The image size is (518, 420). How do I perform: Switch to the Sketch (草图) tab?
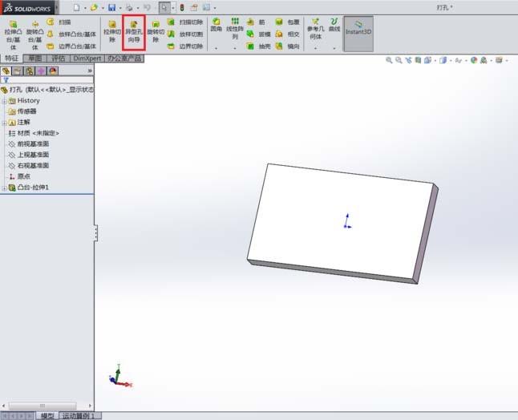click(x=35, y=59)
